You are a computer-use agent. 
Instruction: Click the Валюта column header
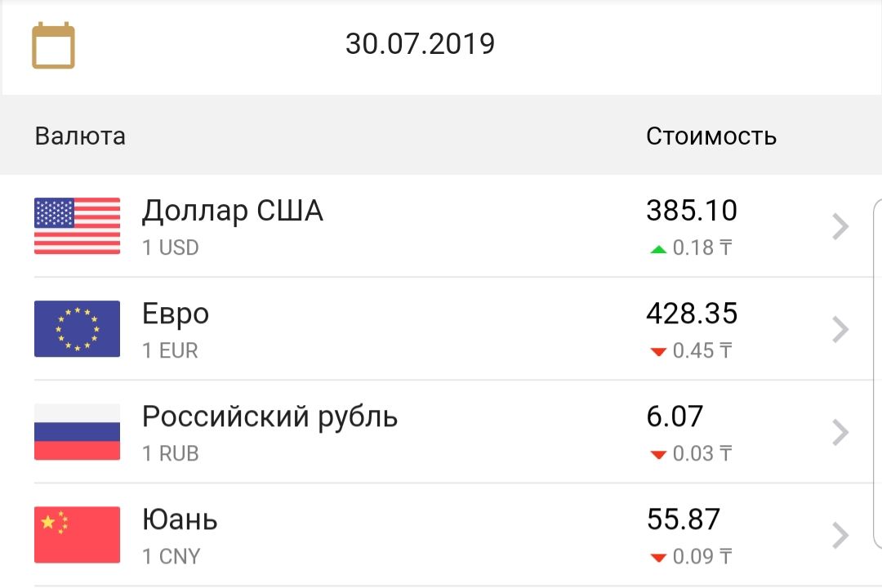click(x=80, y=136)
